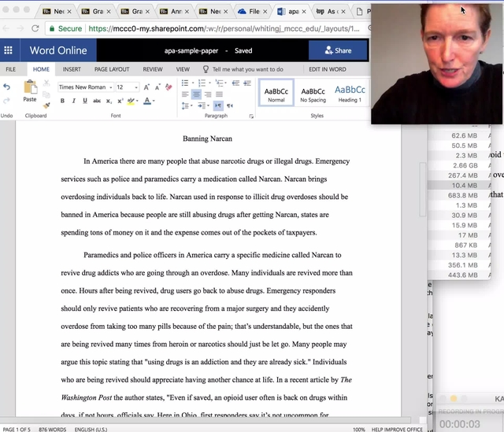Clear formatting with the eraser icon
The image size is (504, 432).
169,87
